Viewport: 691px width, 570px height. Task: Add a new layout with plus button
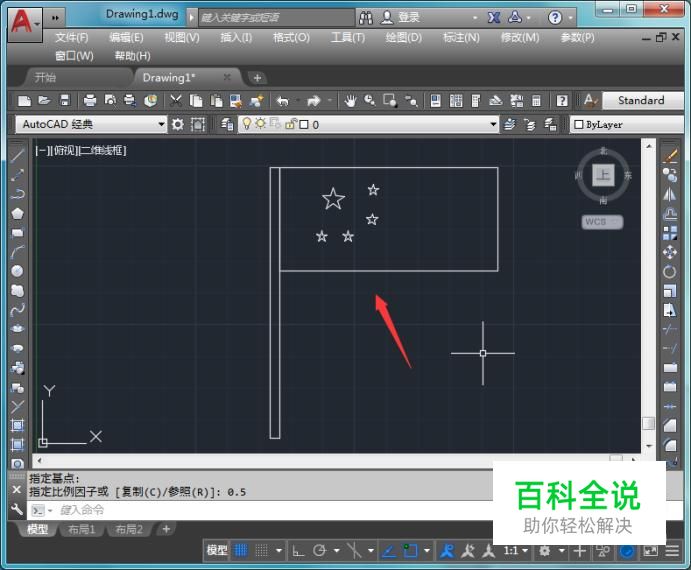(166, 529)
